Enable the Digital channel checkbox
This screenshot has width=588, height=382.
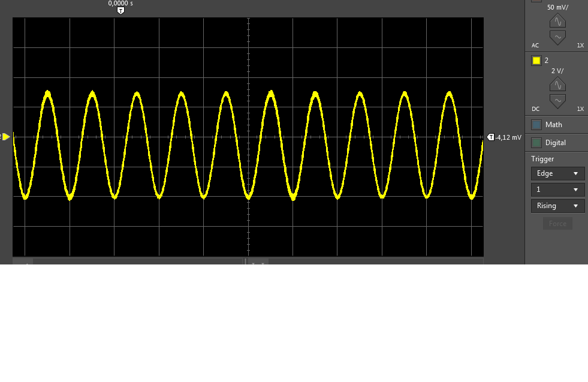pyautogui.click(x=536, y=143)
